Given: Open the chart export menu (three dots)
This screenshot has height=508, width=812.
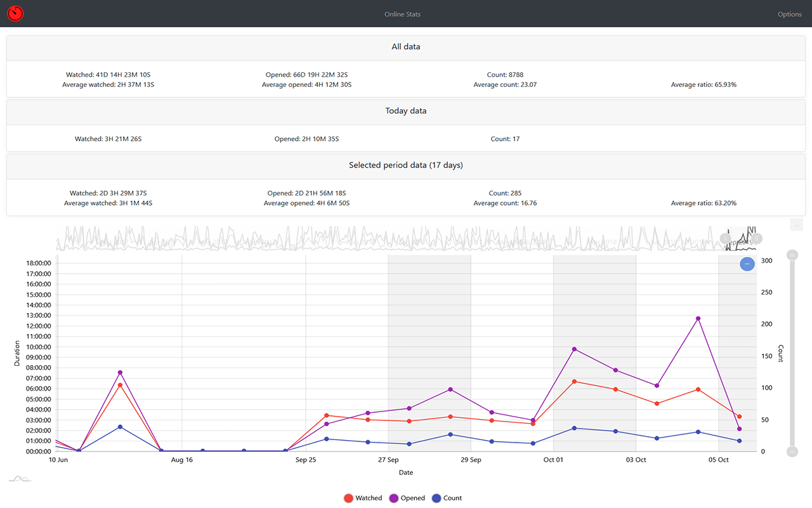Looking at the screenshot, I should click(797, 225).
